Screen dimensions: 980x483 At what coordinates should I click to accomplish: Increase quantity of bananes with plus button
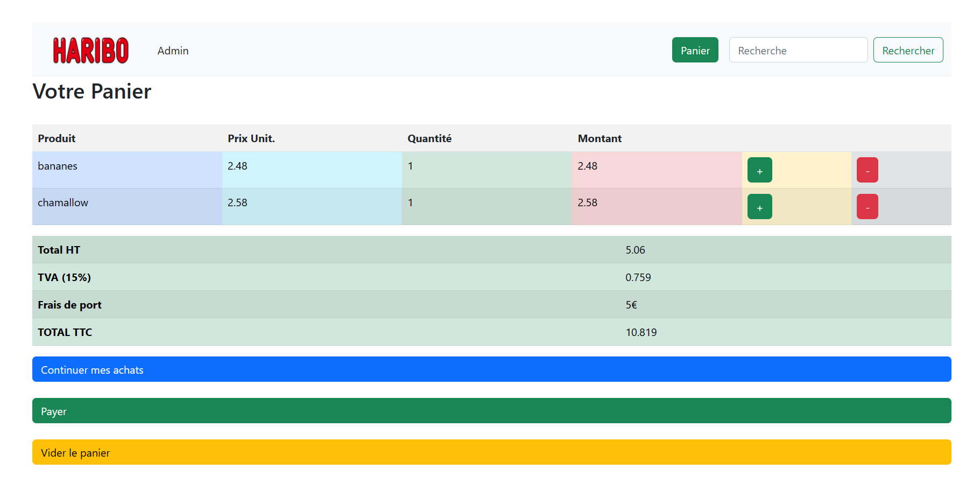coord(759,170)
